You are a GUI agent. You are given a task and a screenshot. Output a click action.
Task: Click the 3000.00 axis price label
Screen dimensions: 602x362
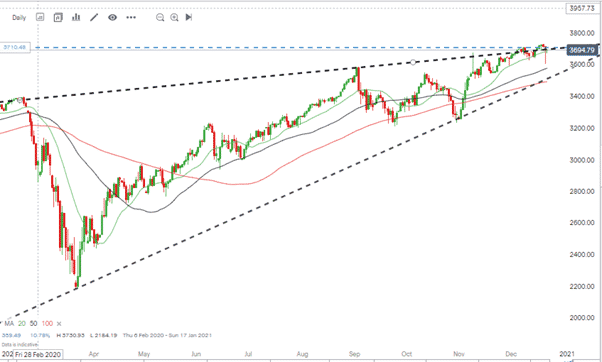(x=582, y=160)
